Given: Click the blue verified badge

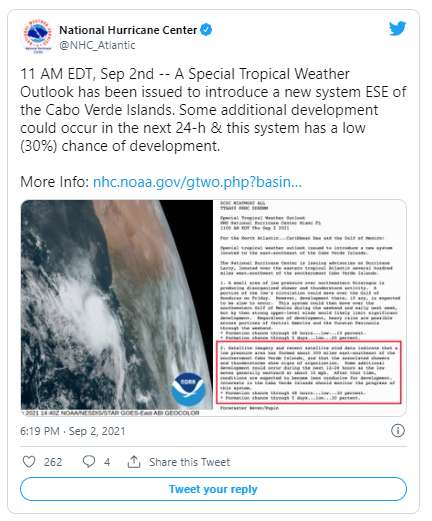Looking at the screenshot, I should 206,30.
